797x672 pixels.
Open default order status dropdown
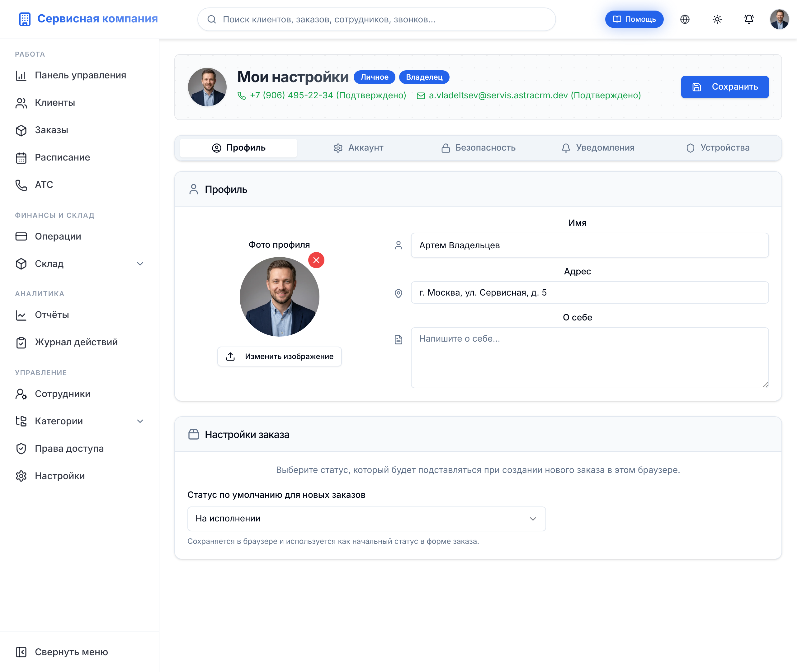coord(366,519)
